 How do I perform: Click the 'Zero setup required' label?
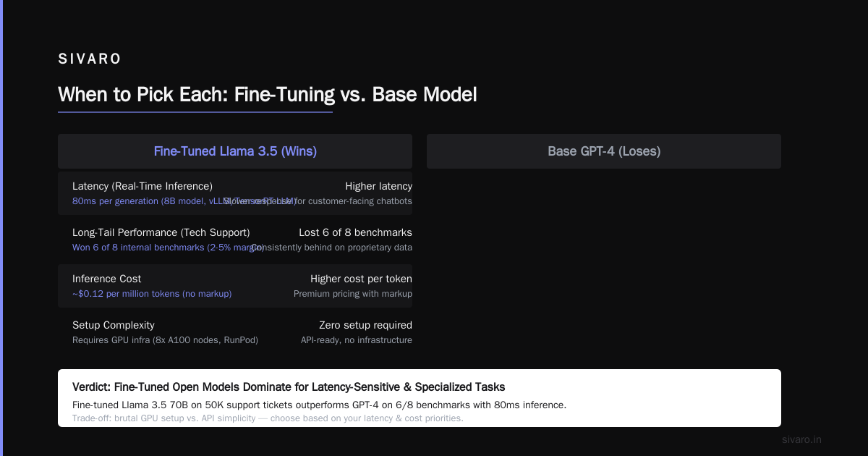(365, 325)
